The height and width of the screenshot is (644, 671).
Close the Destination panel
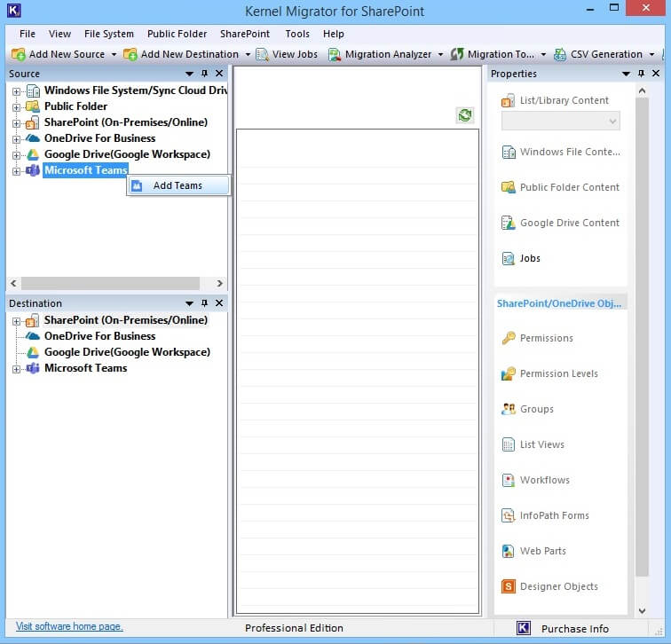219,303
